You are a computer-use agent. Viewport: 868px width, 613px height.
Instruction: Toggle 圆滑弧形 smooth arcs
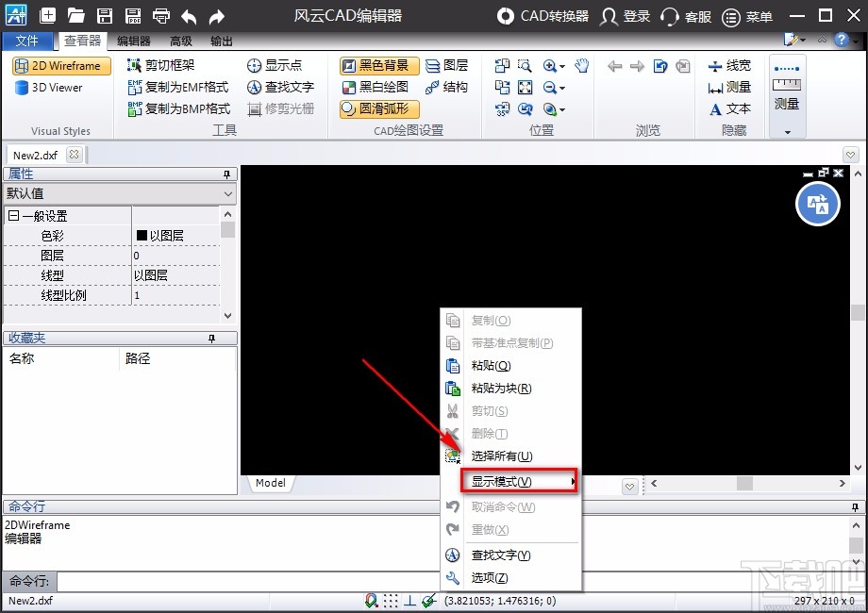click(x=379, y=108)
